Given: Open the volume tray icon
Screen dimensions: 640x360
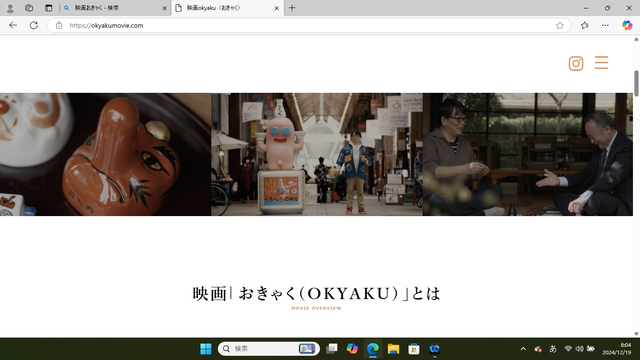Looking at the screenshot, I should point(579,349).
